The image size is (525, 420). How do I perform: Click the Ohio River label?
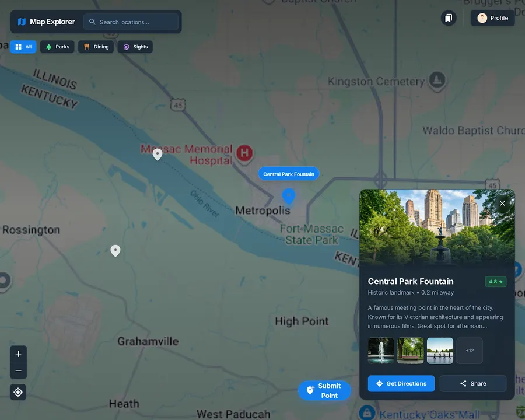click(x=205, y=204)
